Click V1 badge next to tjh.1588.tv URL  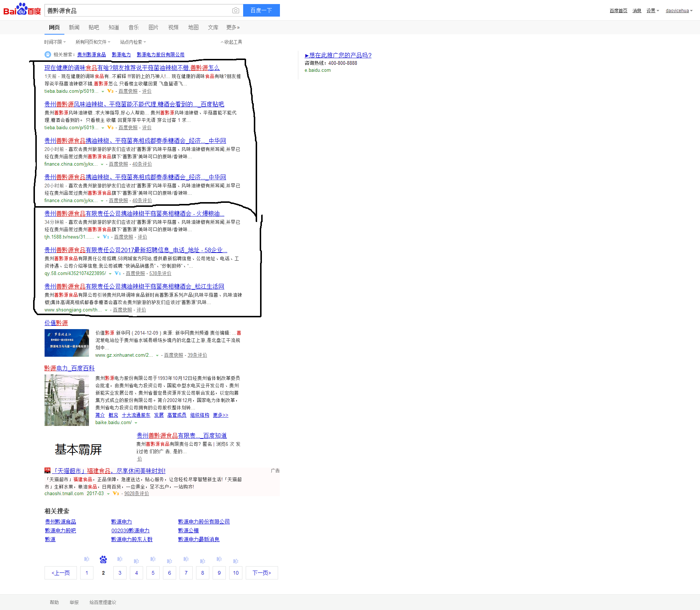pos(106,237)
